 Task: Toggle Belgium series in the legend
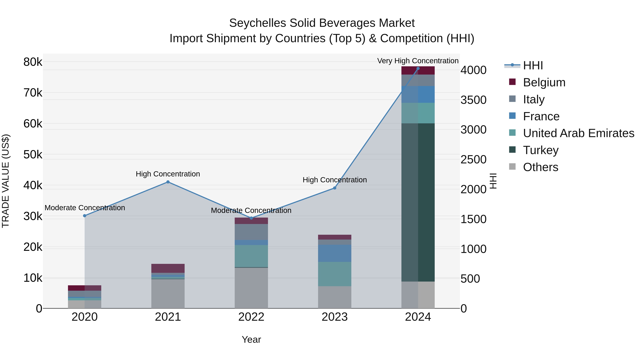coord(537,82)
